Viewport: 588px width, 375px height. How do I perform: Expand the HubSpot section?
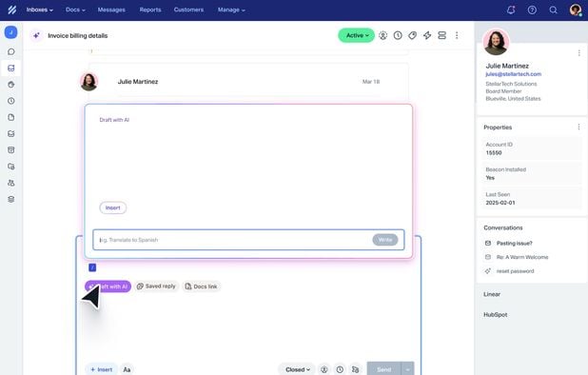(x=495, y=315)
